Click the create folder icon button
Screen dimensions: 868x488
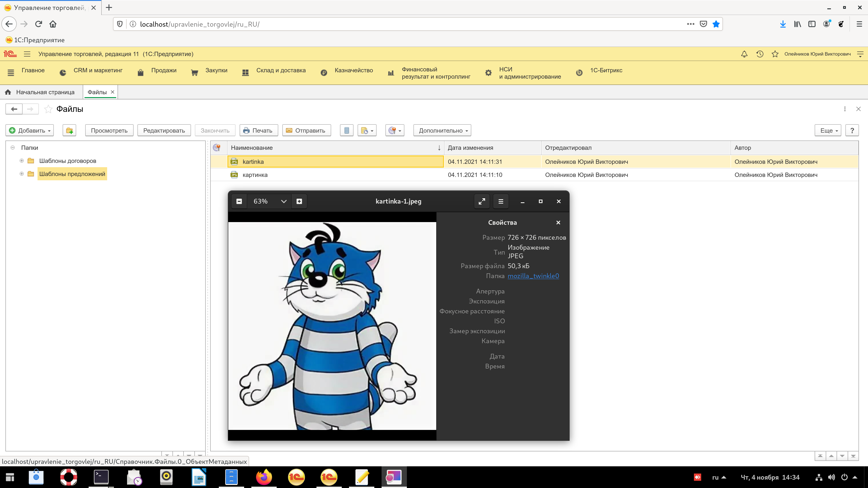[x=69, y=130]
